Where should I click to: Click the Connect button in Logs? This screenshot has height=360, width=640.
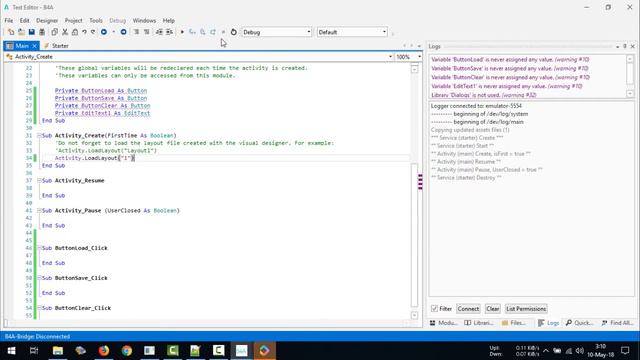pyautogui.click(x=468, y=309)
